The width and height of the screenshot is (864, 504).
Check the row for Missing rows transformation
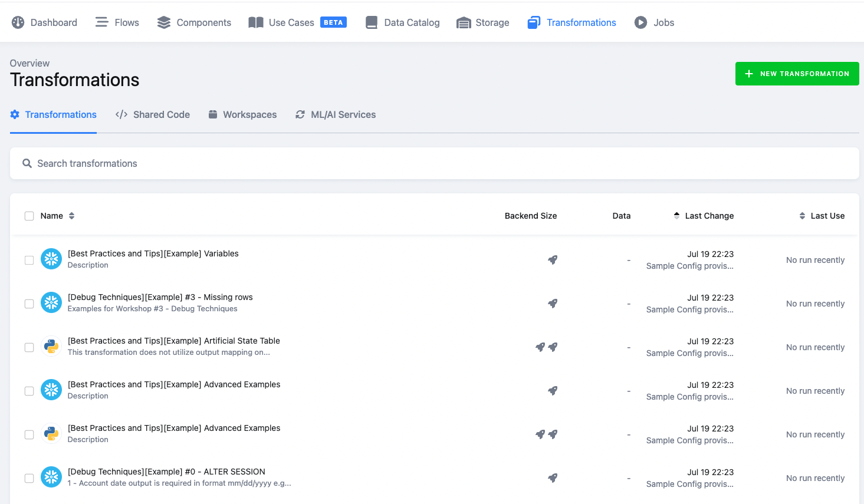pyautogui.click(x=29, y=304)
